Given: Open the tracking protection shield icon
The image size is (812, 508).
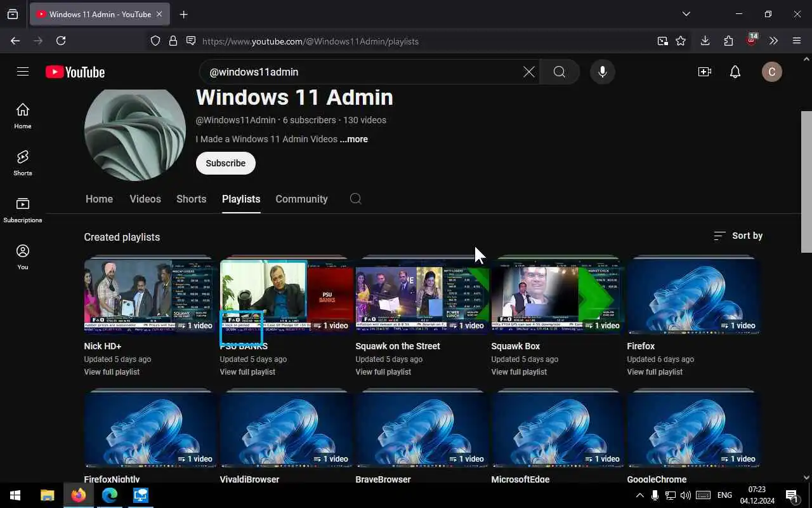Looking at the screenshot, I should tap(155, 41).
